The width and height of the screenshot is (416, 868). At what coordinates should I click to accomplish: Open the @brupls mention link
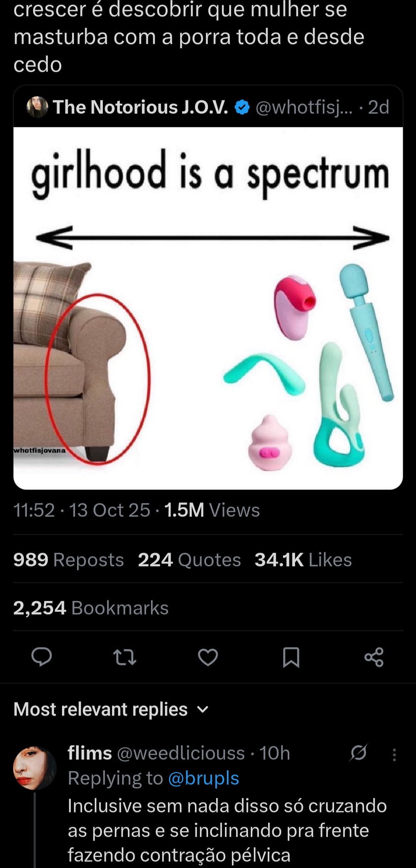[x=204, y=778]
